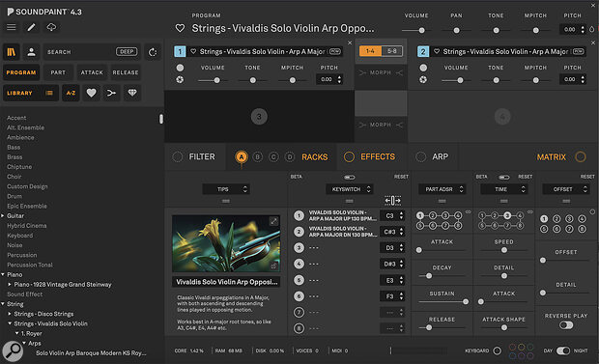The height and width of the screenshot is (364, 599).
Task: Toggle heart favorite on part 2
Action: point(437,51)
